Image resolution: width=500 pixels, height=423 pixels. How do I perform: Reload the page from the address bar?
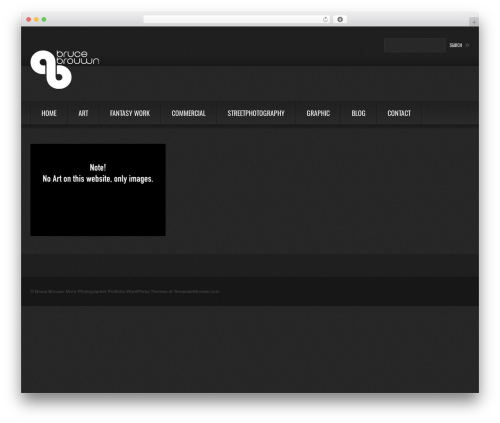tap(325, 19)
